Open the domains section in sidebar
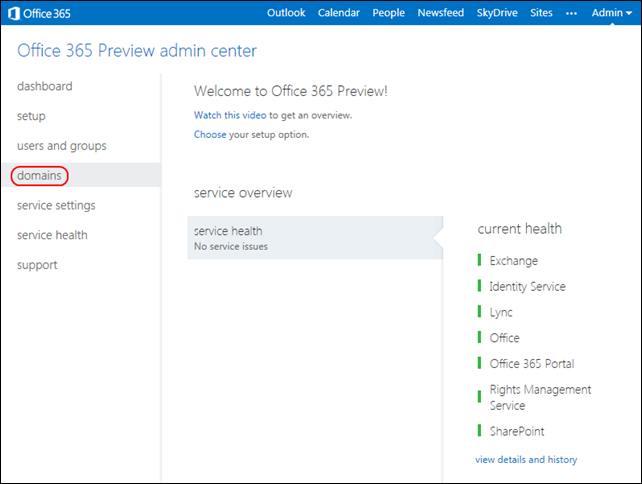 [x=40, y=176]
